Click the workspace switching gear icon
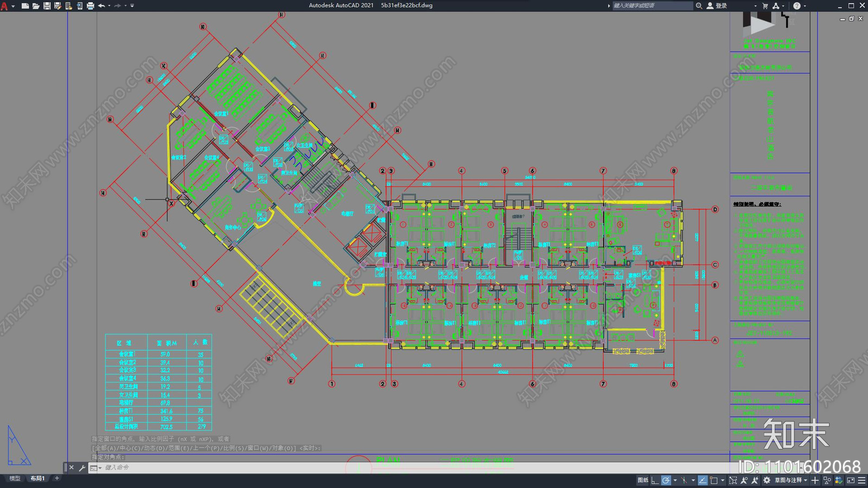Viewport: 868px width, 488px height. (767, 480)
